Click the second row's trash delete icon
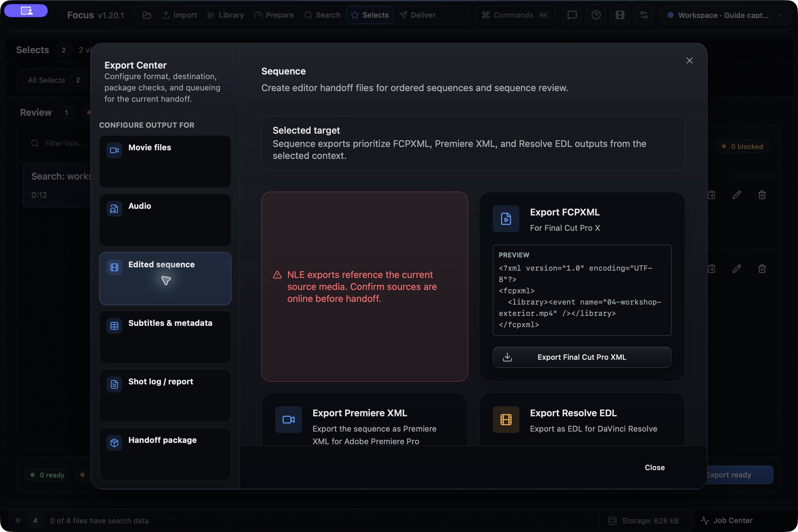 coord(762,269)
